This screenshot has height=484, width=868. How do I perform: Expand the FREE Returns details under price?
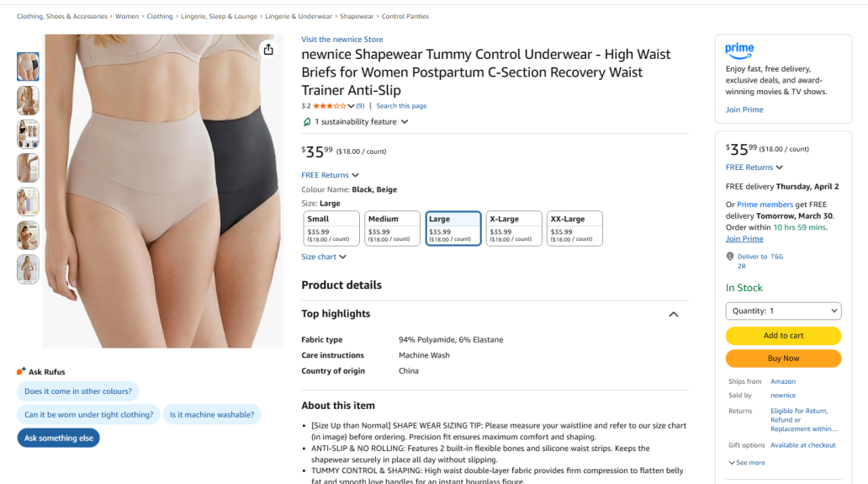click(x=330, y=175)
